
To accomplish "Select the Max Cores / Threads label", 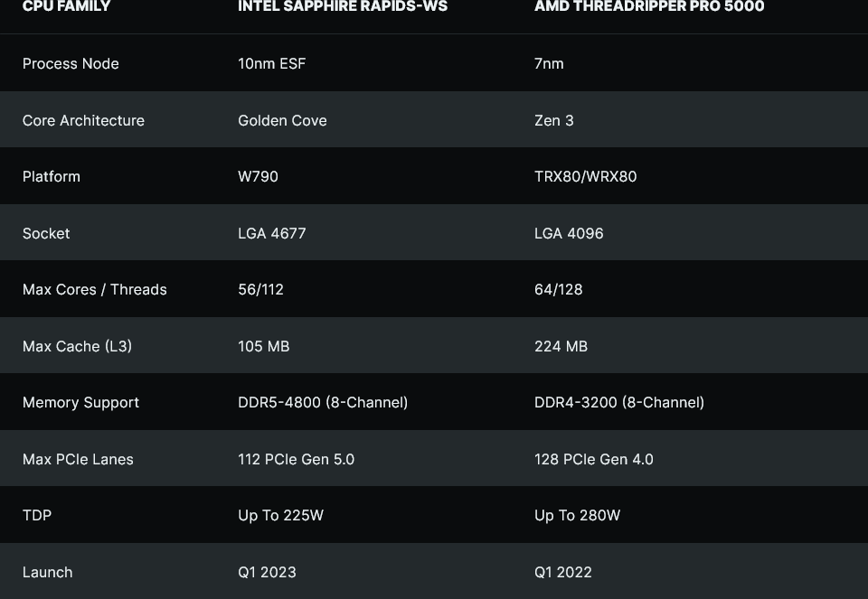I will [94, 289].
